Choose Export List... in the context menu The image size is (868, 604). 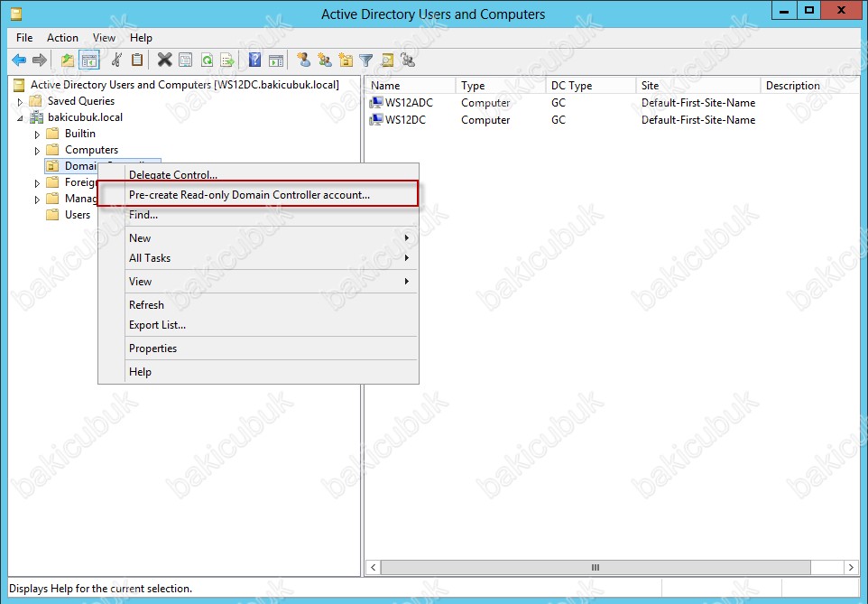(258, 325)
